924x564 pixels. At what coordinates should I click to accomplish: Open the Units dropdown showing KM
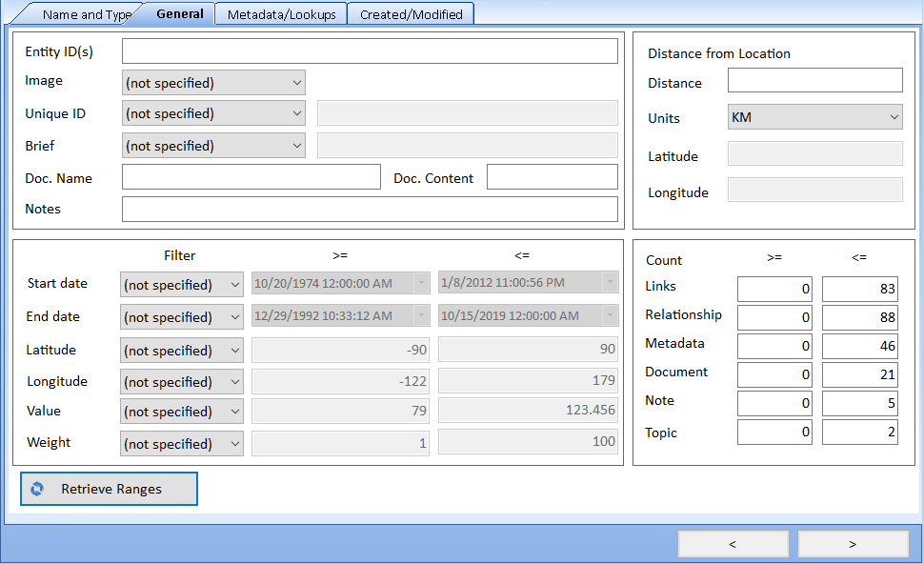tap(815, 117)
